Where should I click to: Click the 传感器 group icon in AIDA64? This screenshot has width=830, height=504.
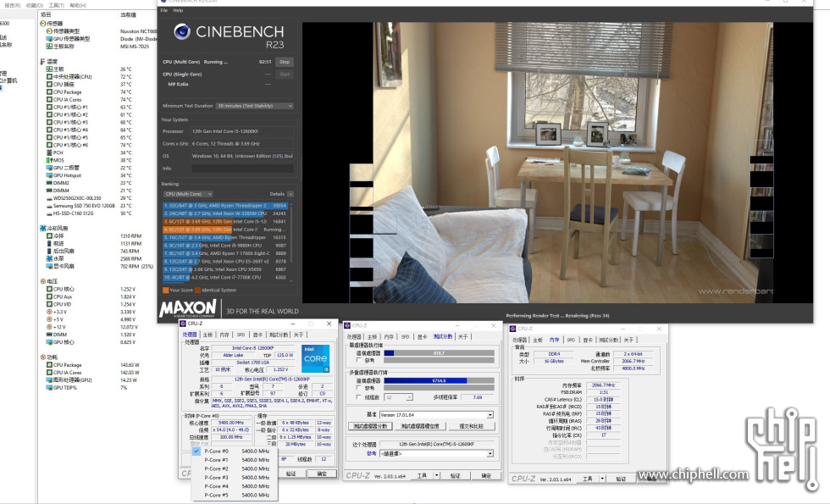tap(43, 24)
